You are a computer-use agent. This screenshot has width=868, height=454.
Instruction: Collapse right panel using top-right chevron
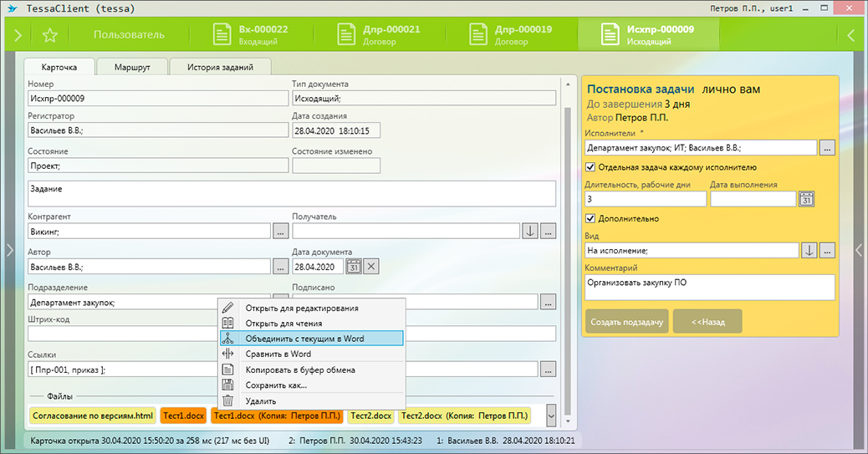pos(851,35)
